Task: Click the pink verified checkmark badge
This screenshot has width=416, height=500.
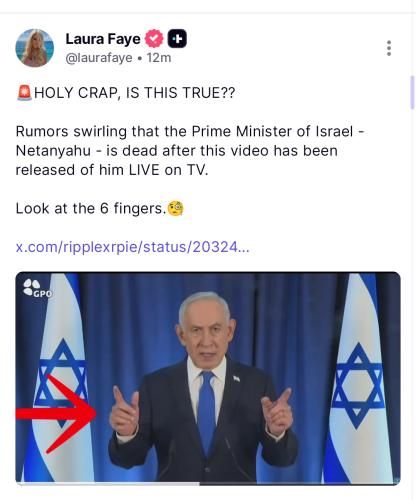Action: click(154, 39)
